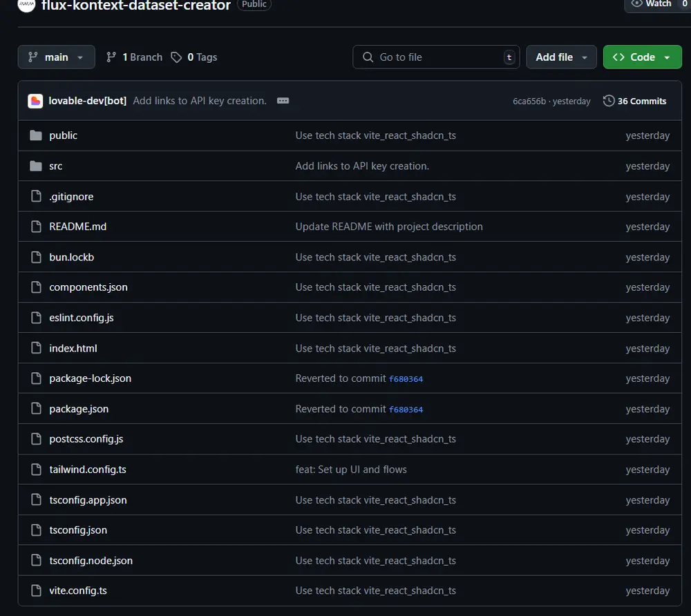Screen dimensions: 691x616
Task: Open the package.json file
Action: pyautogui.click(x=79, y=409)
